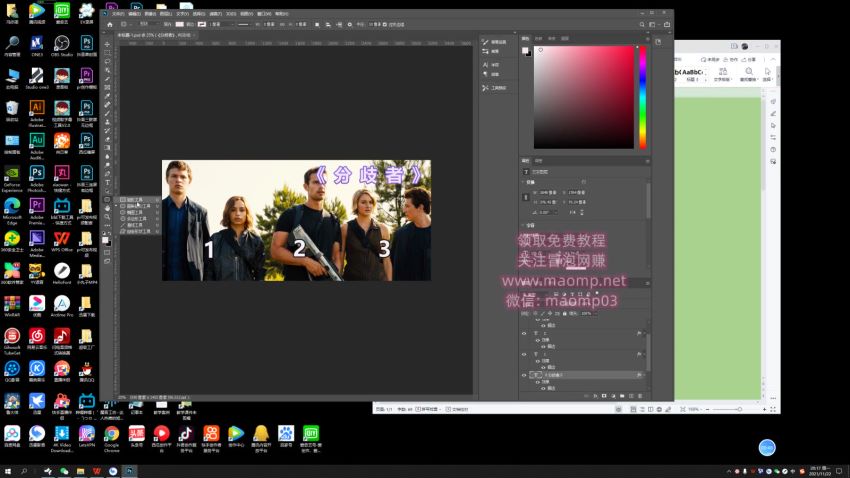The height and width of the screenshot is (478, 850).
Task: Toggle the align edges checkbox in options bar
Action: coord(384,24)
